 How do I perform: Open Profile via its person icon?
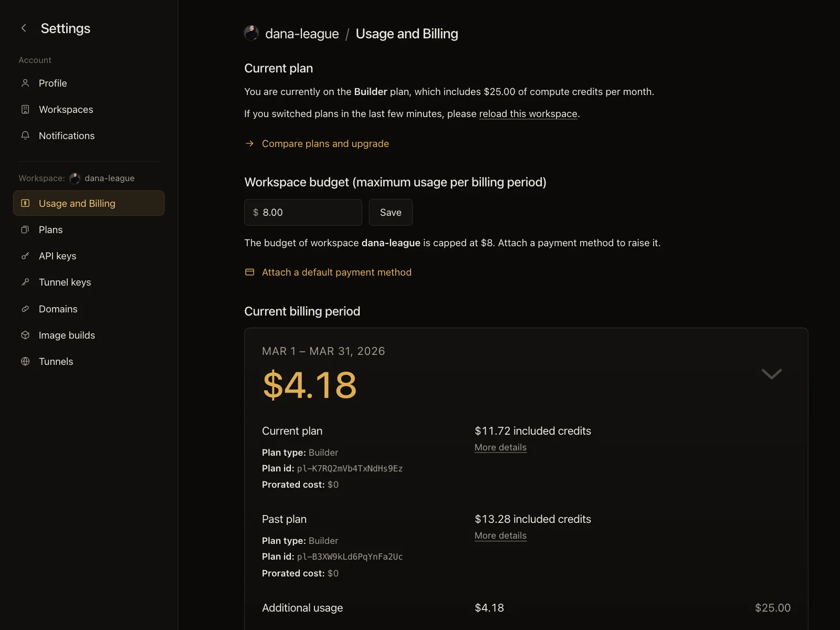(25, 83)
